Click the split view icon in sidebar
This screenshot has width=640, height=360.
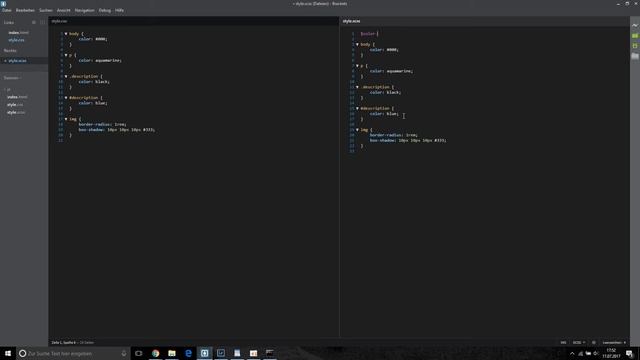42,22
